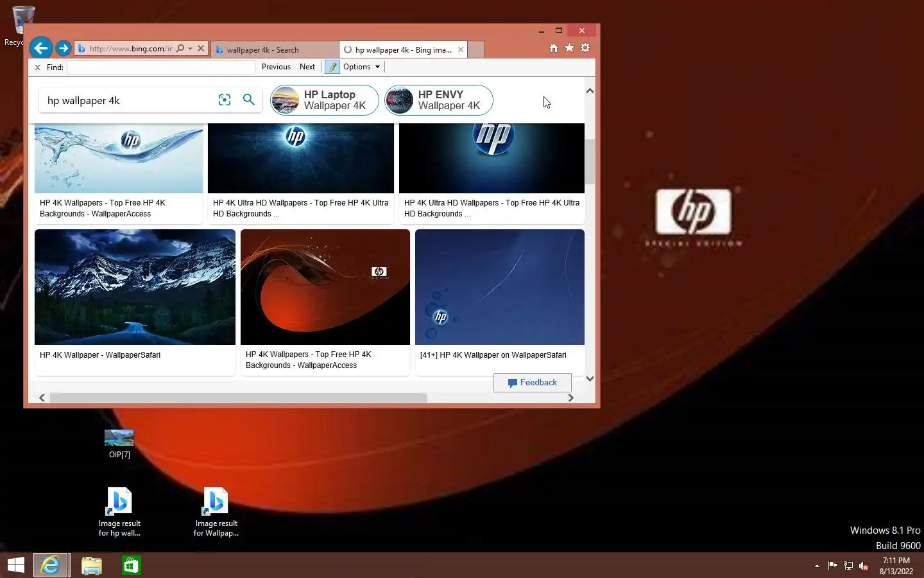Select the OIP[7] desktop image file
The height and width of the screenshot is (578, 924).
119,444
